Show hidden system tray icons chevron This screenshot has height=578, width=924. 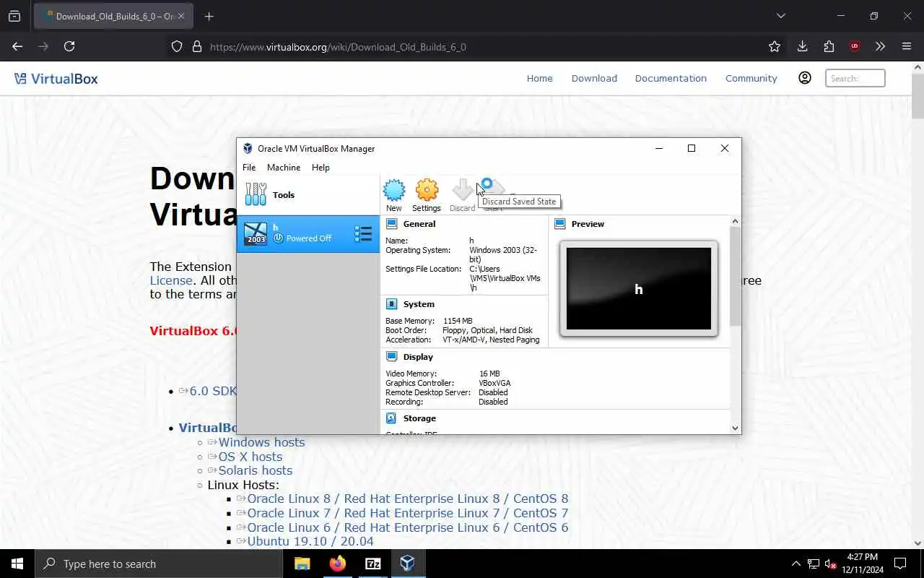click(x=796, y=564)
